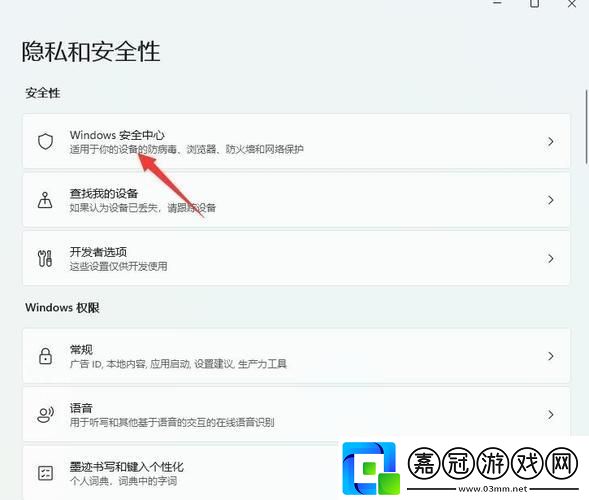This screenshot has width=589, height=500.
Task: Open 语音 entry title
Action: pyautogui.click(x=81, y=408)
